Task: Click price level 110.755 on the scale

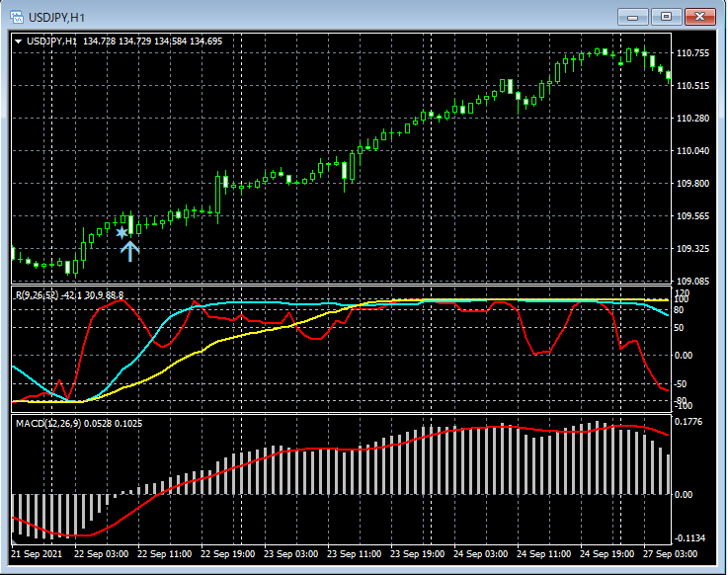Action: pyautogui.click(x=693, y=53)
